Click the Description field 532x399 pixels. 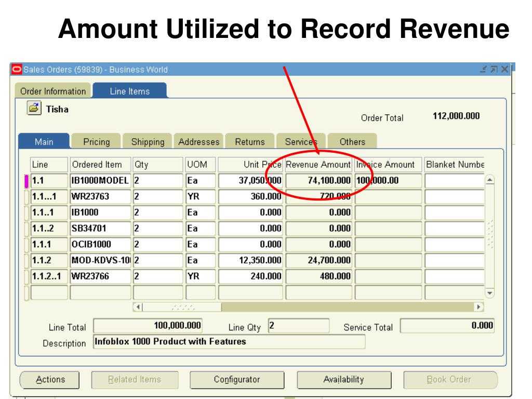click(229, 342)
